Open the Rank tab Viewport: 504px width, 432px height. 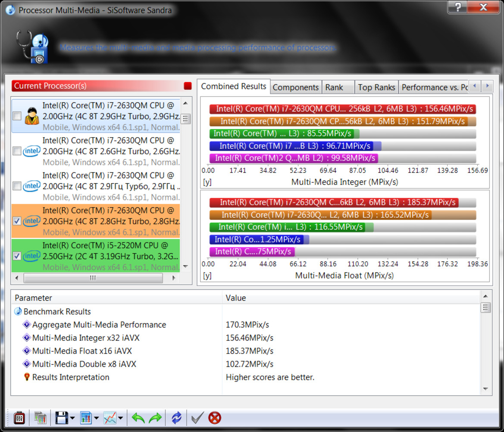(x=338, y=87)
